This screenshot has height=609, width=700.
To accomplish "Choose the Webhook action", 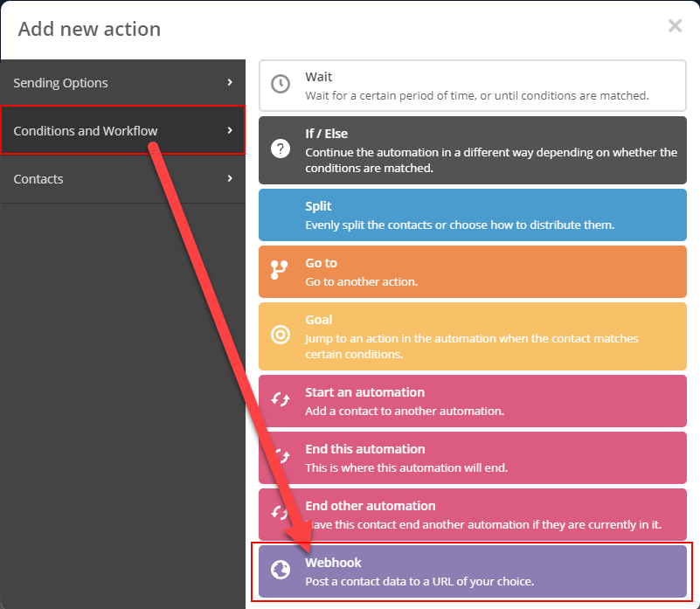I will [472, 571].
